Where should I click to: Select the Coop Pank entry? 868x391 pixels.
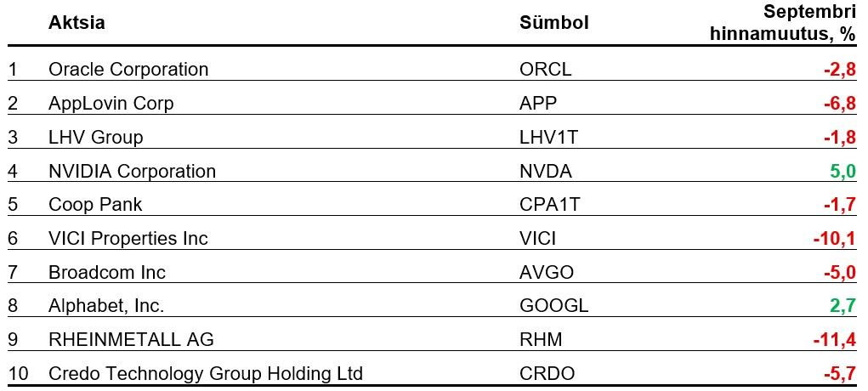click(x=95, y=204)
